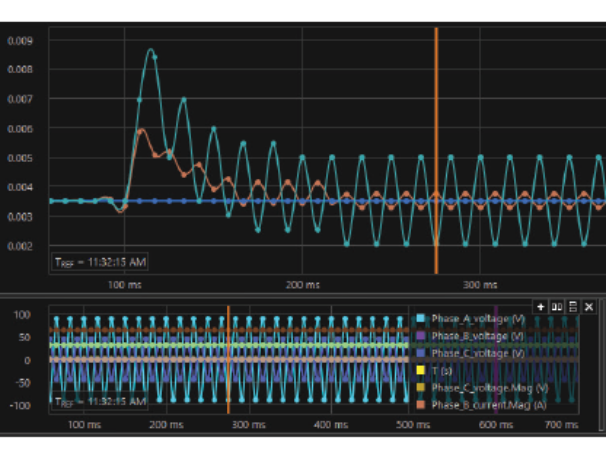Click the 300 ms label on upper time axis
The height and width of the screenshot is (453, 606).
(480, 285)
